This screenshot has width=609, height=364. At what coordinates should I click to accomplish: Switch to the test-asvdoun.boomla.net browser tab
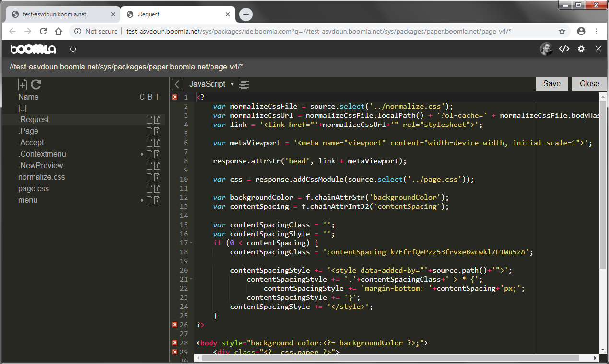click(55, 14)
